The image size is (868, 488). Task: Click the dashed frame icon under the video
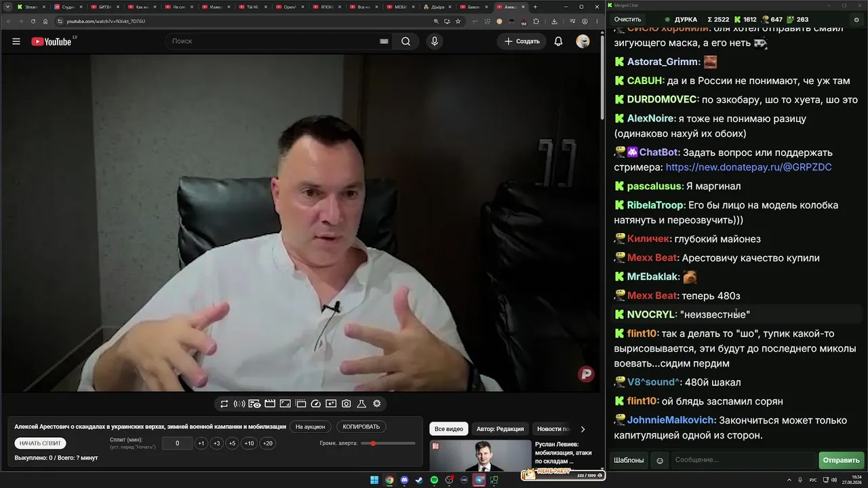point(300,404)
